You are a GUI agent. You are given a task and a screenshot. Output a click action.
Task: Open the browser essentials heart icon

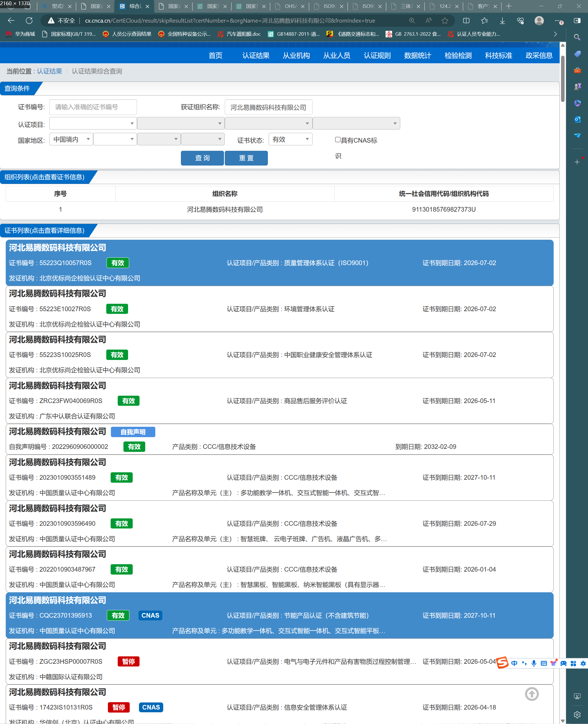pyautogui.click(x=521, y=21)
